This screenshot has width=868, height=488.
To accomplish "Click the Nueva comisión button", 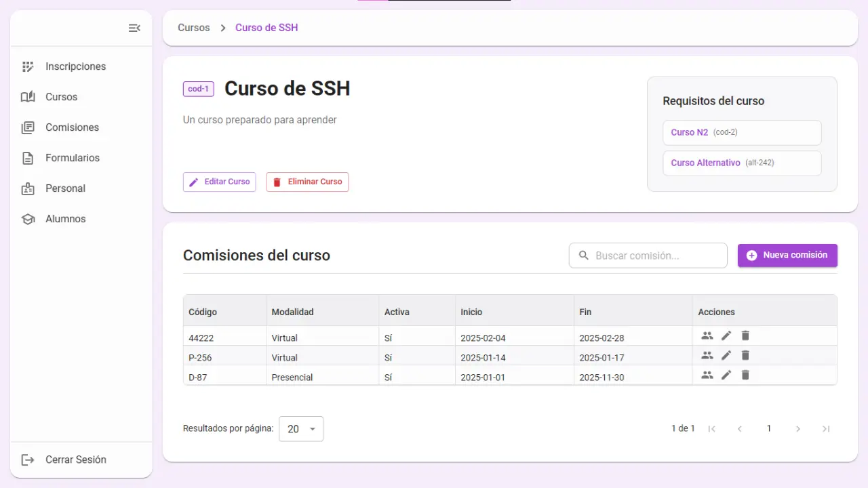I will (787, 256).
